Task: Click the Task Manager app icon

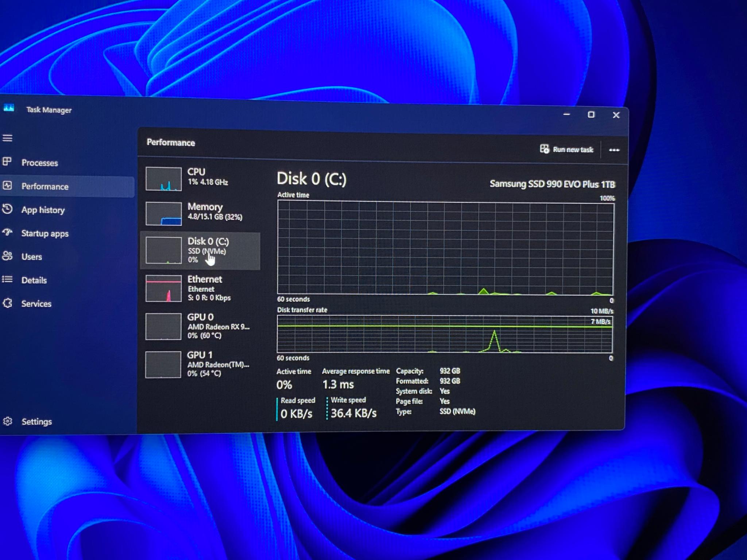Action: (x=9, y=108)
